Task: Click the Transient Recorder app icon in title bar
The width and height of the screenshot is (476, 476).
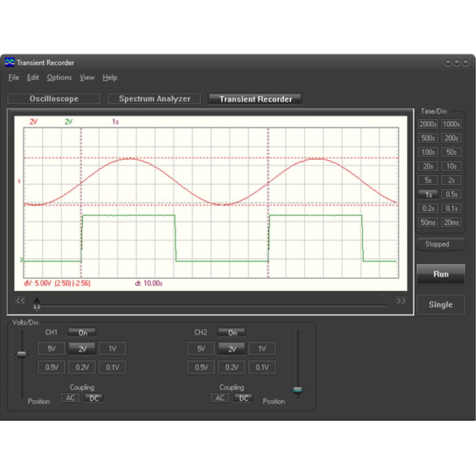Action: point(10,62)
